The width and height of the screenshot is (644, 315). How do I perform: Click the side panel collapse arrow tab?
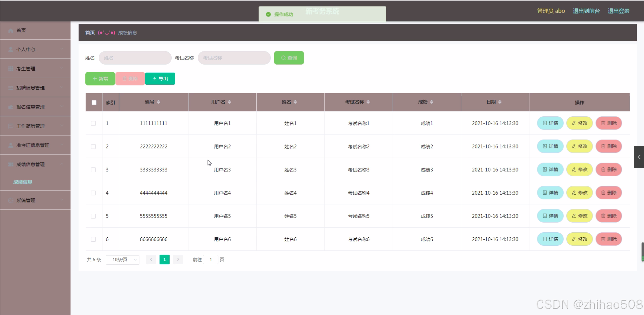[x=638, y=157]
